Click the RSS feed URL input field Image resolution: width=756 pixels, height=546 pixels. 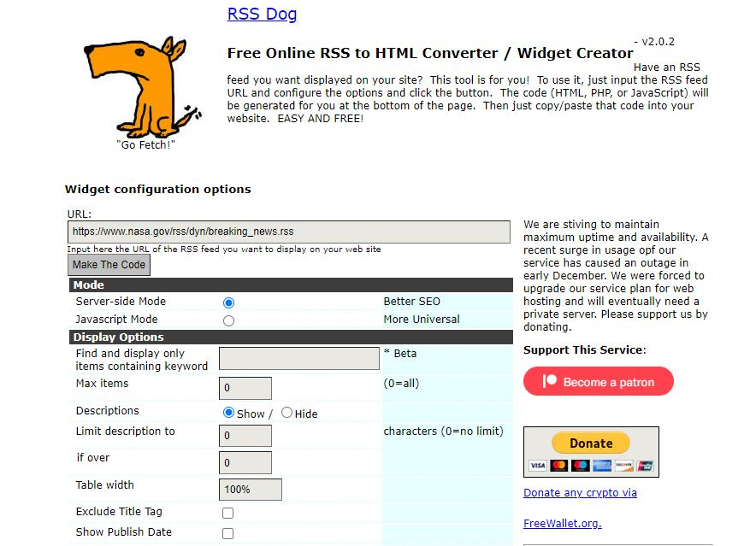pos(289,232)
